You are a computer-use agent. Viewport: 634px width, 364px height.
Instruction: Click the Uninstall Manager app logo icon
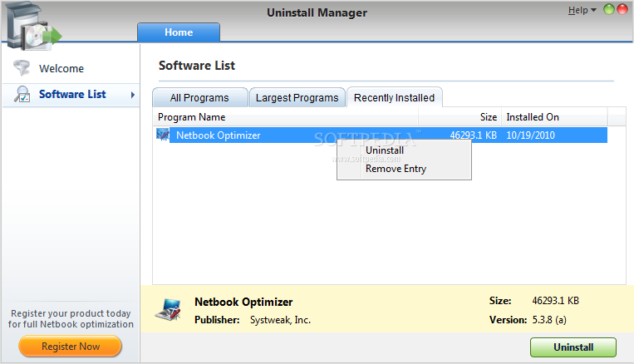(34, 26)
